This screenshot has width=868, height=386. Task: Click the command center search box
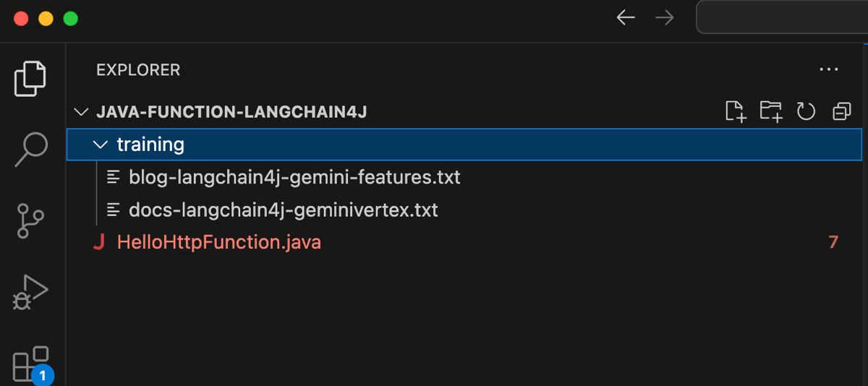(781, 18)
